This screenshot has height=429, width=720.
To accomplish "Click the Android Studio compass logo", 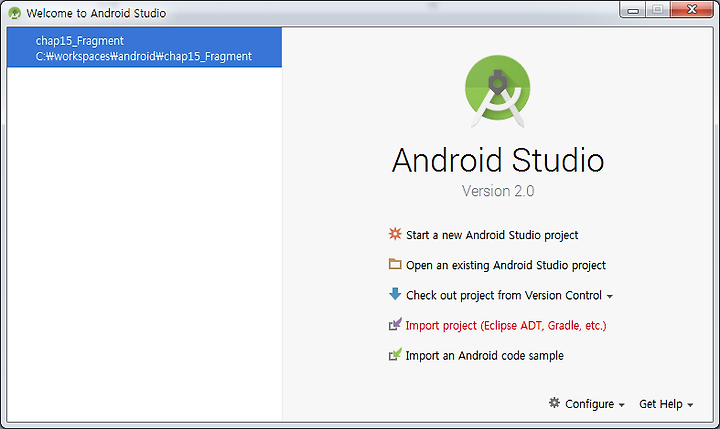I will (x=498, y=91).
